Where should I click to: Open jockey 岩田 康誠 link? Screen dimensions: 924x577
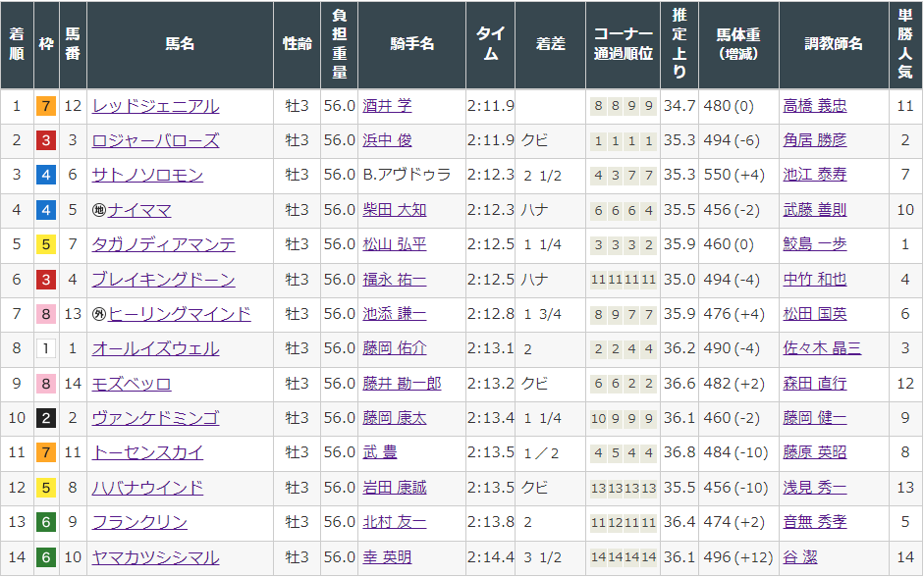tap(394, 488)
